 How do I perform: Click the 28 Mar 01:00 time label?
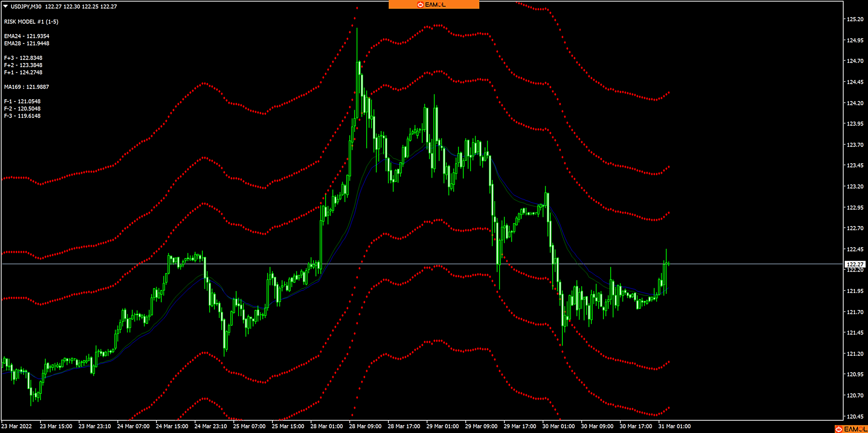(x=326, y=426)
